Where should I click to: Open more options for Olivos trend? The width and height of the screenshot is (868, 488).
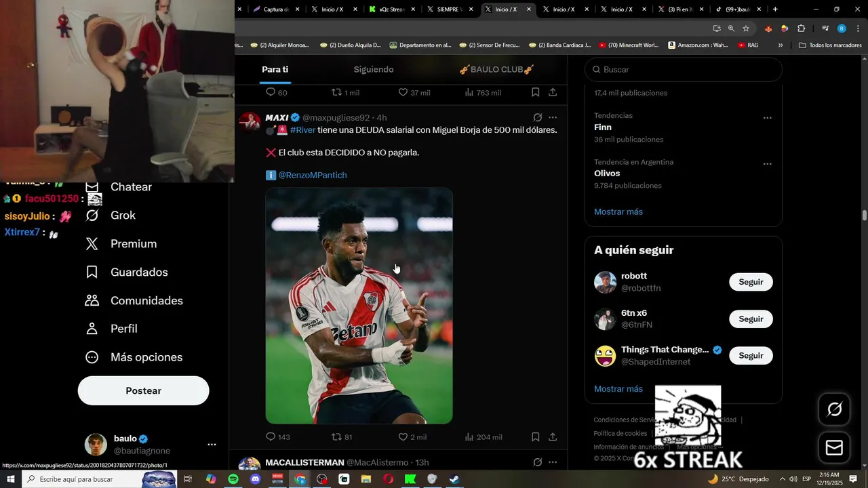coord(767,164)
